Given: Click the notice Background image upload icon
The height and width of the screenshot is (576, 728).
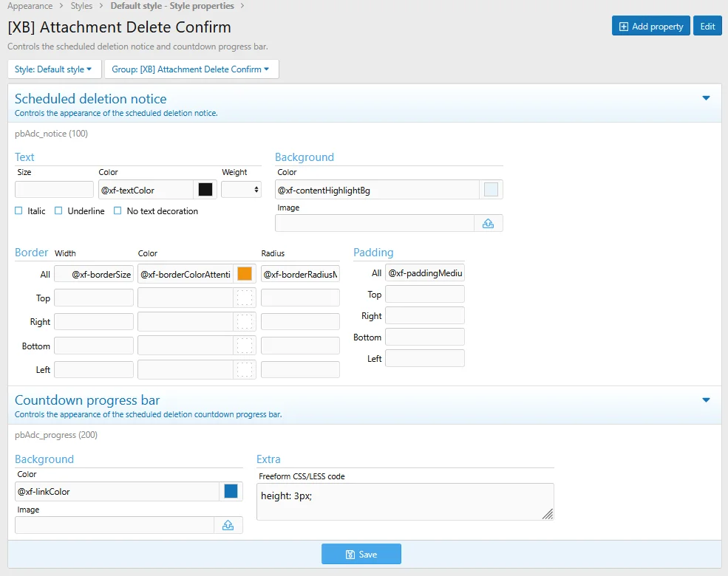Looking at the screenshot, I should [488, 224].
